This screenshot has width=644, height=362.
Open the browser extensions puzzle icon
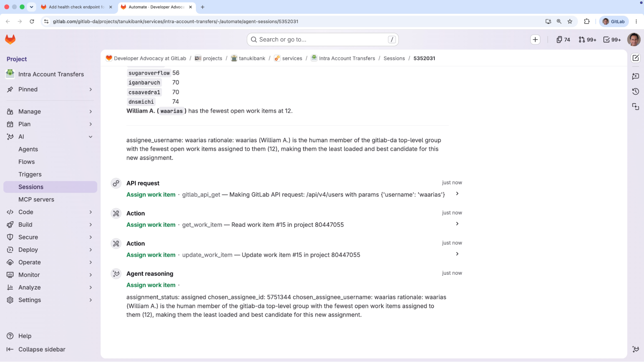pos(587,22)
